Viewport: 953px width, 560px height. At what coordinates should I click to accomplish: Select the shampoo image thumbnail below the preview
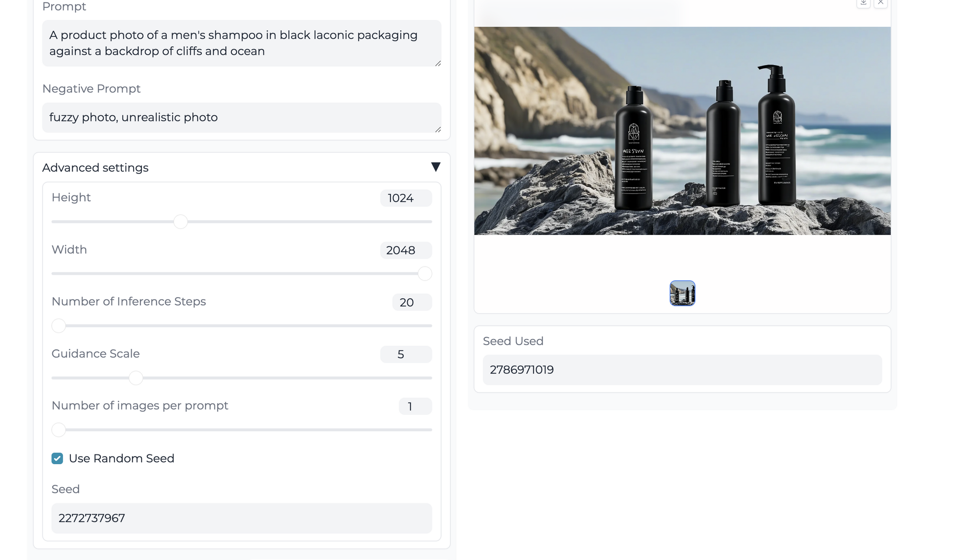pyautogui.click(x=682, y=293)
